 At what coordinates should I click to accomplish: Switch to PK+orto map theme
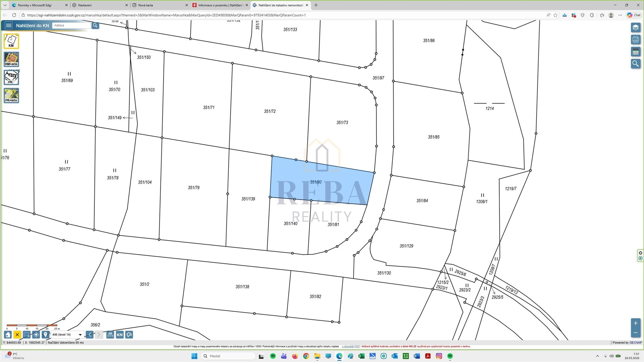[x=11, y=96]
